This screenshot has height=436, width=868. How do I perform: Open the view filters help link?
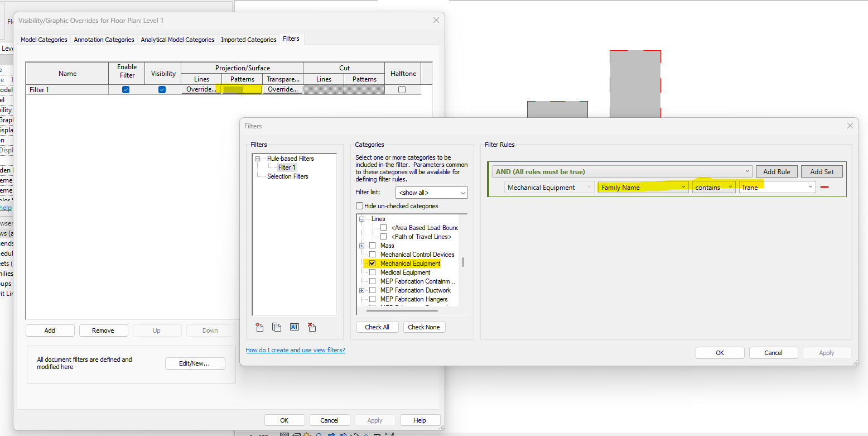tap(295, 350)
